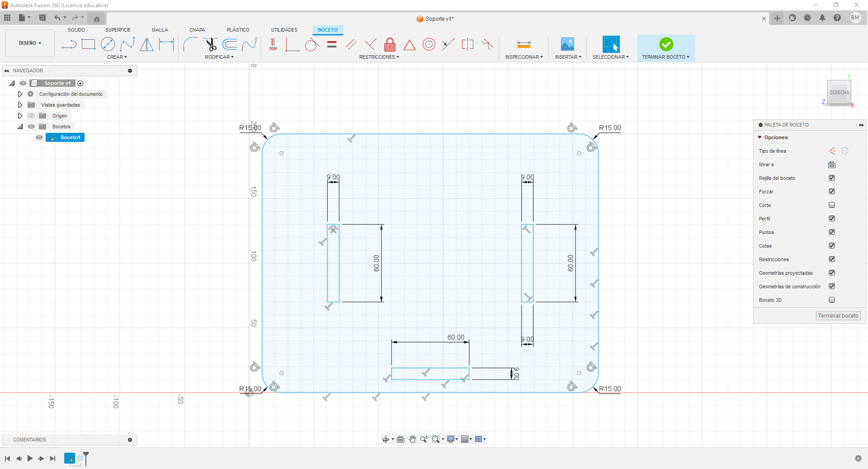The height and width of the screenshot is (469, 868).
Task: Open the Help question mark menu
Action: pyautogui.click(x=837, y=18)
